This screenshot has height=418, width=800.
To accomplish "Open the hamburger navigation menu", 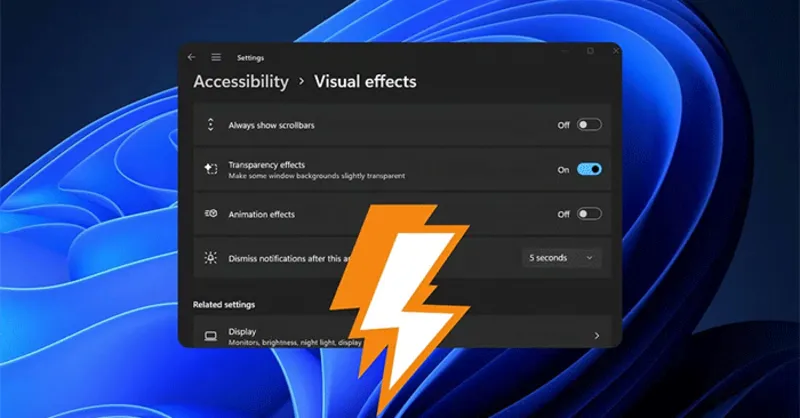I will click(216, 57).
